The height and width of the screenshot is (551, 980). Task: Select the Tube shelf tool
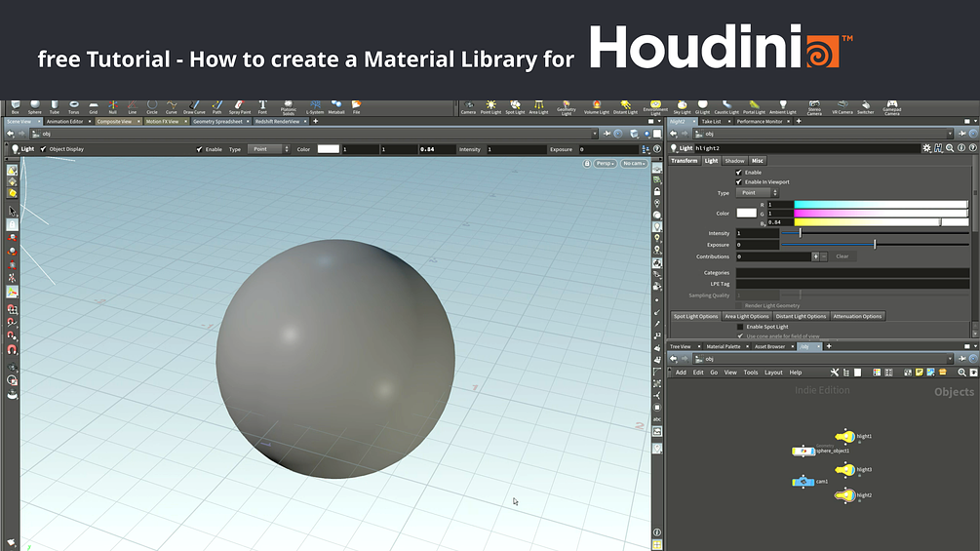point(55,107)
